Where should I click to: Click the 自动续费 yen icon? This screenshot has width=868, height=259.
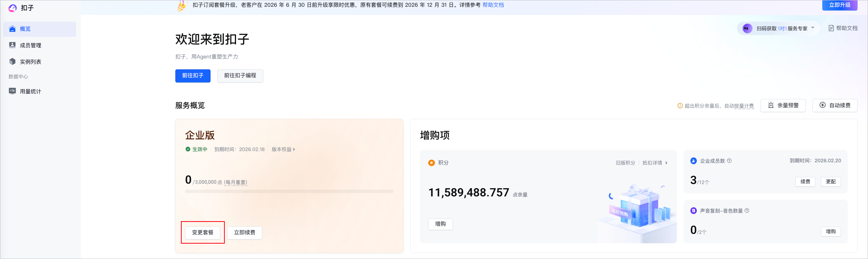[823, 105]
